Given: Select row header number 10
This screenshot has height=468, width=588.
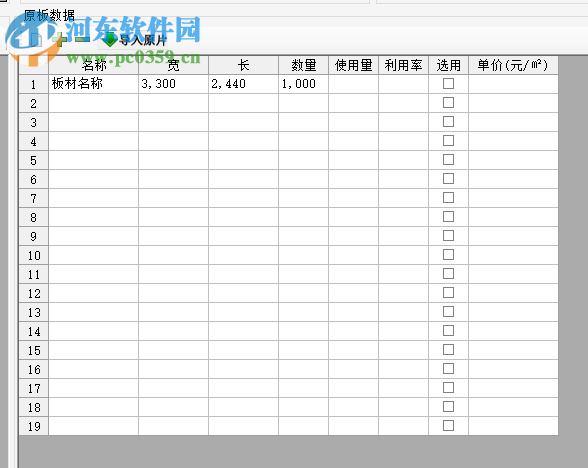Looking at the screenshot, I should 34,255.
